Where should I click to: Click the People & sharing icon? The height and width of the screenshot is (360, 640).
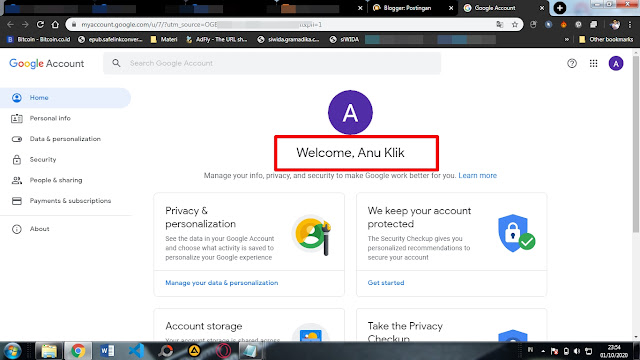pyautogui.click(x=17, y=180)
